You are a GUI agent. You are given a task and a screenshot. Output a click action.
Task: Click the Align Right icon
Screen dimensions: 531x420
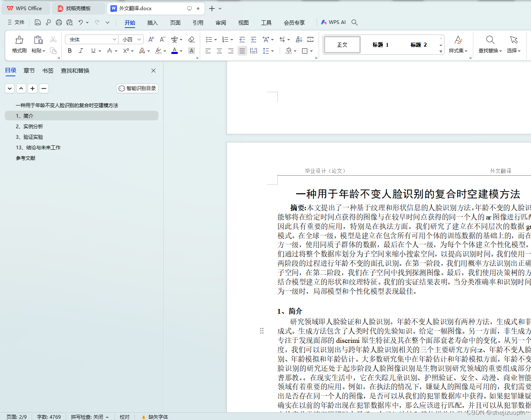click(231, 51)
